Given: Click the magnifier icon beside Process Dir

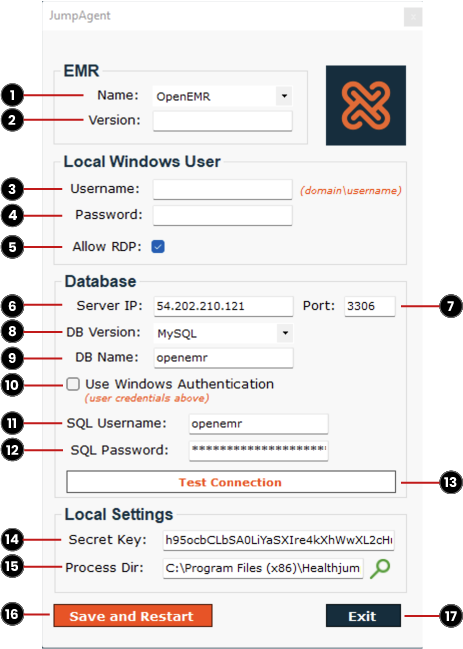Looking at the screenshot, I should point(380,569).
